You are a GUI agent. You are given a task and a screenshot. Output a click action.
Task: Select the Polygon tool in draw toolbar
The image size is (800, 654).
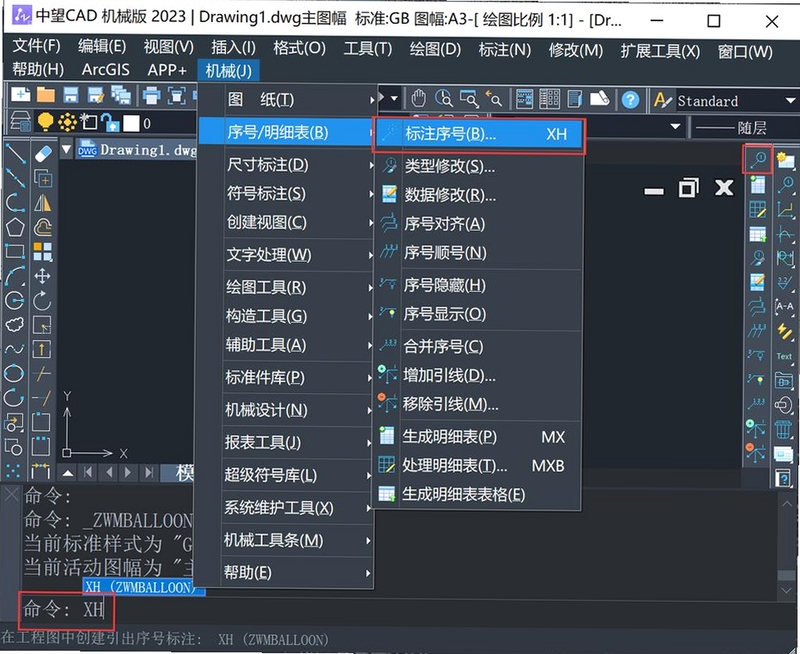pyautogui.click(x=15, y=227)
